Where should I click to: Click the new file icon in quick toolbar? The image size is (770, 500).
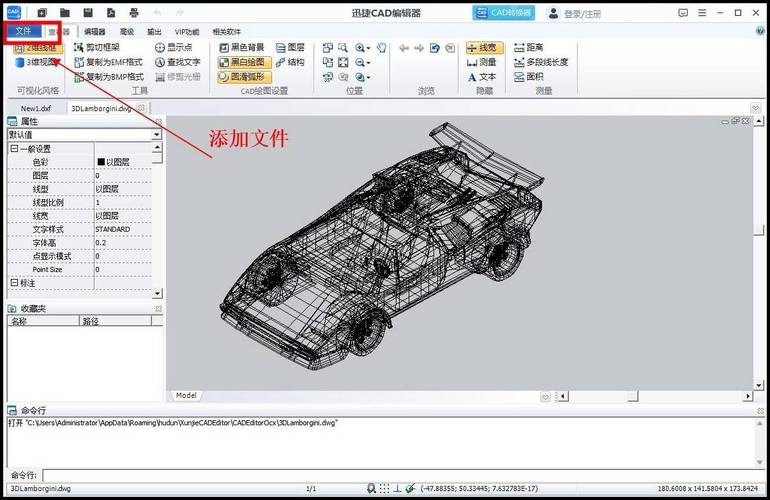(42, 12)
